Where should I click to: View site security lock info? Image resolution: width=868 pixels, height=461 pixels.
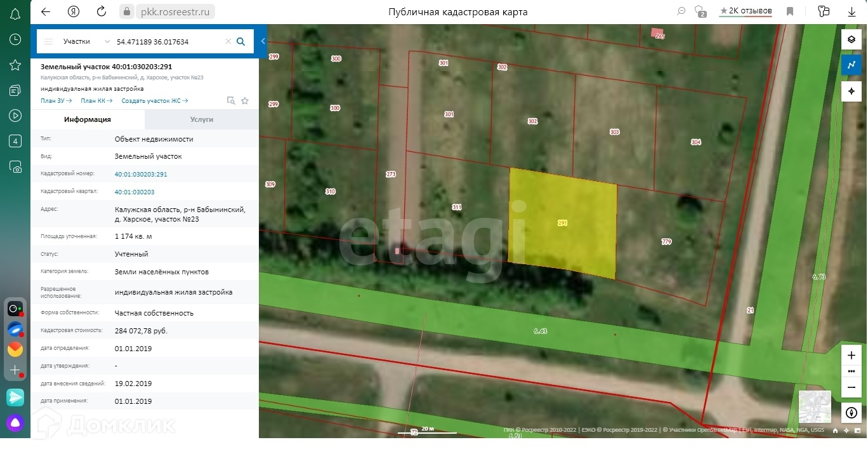[x=127, y=11]
